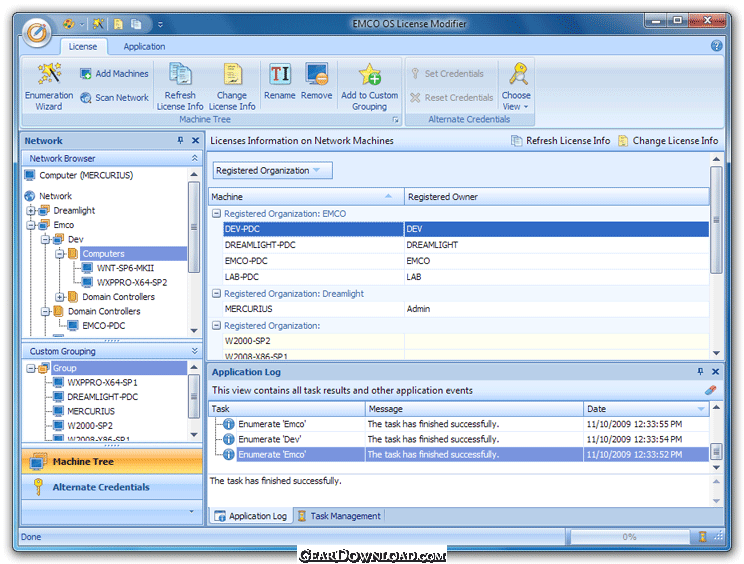
Task: Sort the log by Date column
Action: click(646, 408)
